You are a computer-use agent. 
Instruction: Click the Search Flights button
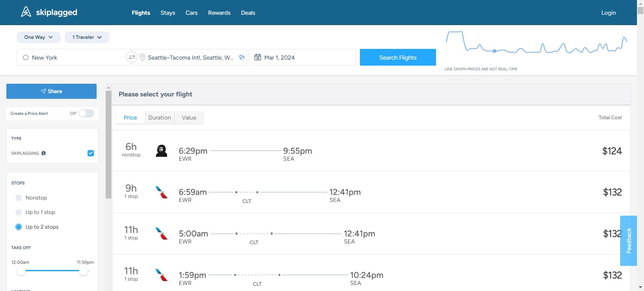click(x=398, y=57)
